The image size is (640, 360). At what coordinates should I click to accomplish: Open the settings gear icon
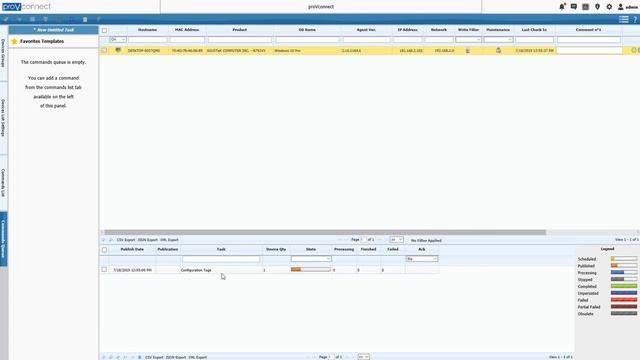click(x=609, y=7)
